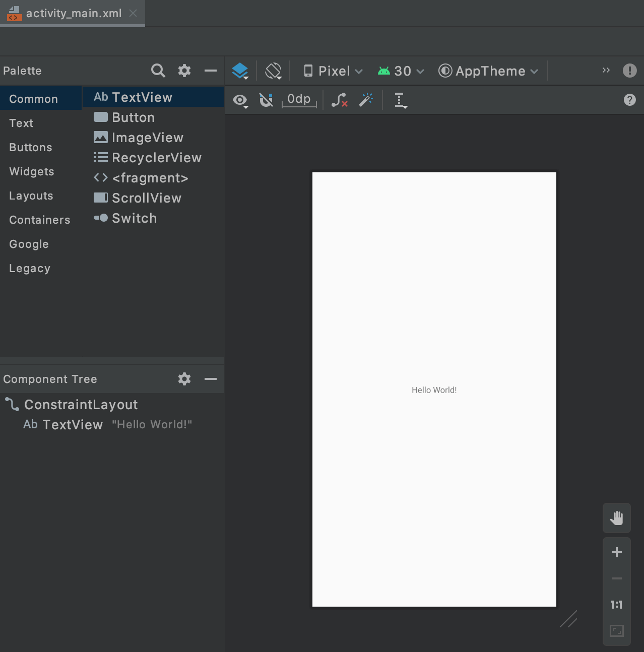Image resolution: width=644 pixels, height=652 pixels.
Task: Select the Text palette category
Action: pos(41,123)
